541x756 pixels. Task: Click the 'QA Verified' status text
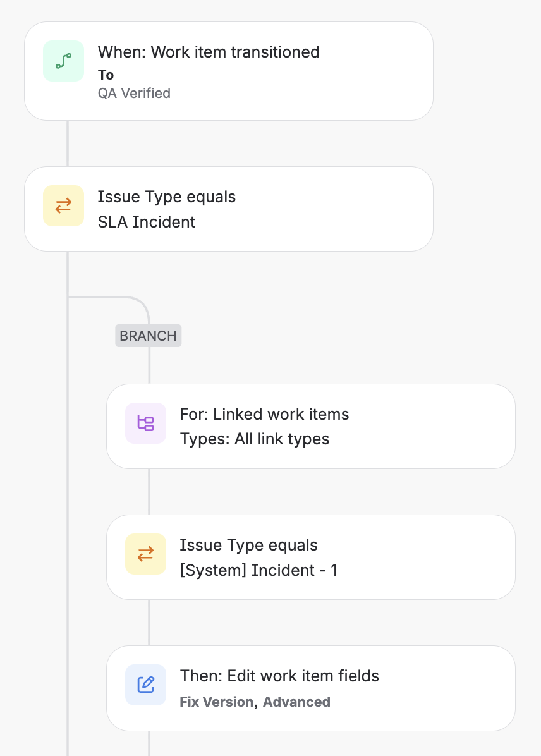[134, 93]
